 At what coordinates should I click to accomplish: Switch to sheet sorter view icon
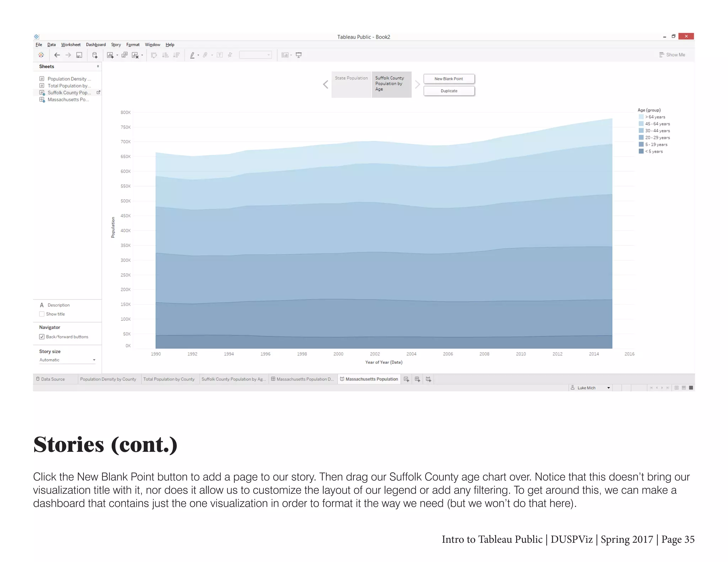(676, 388)
